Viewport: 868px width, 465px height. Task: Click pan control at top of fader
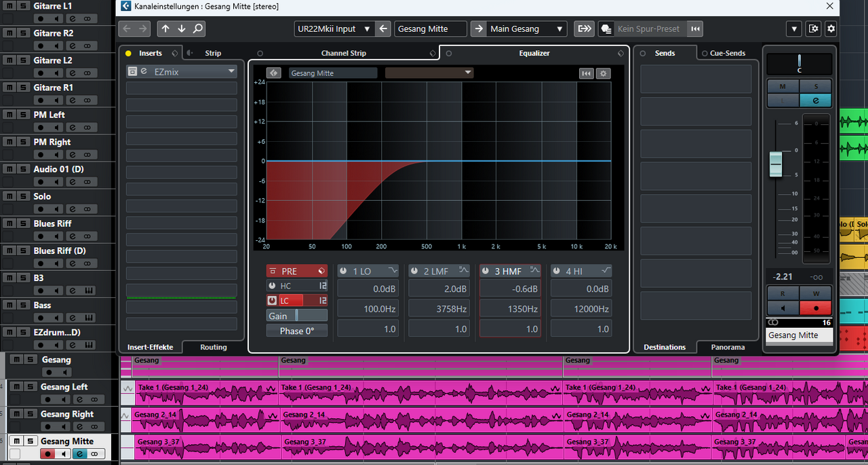pyautogui.click(x=800, y=64)
